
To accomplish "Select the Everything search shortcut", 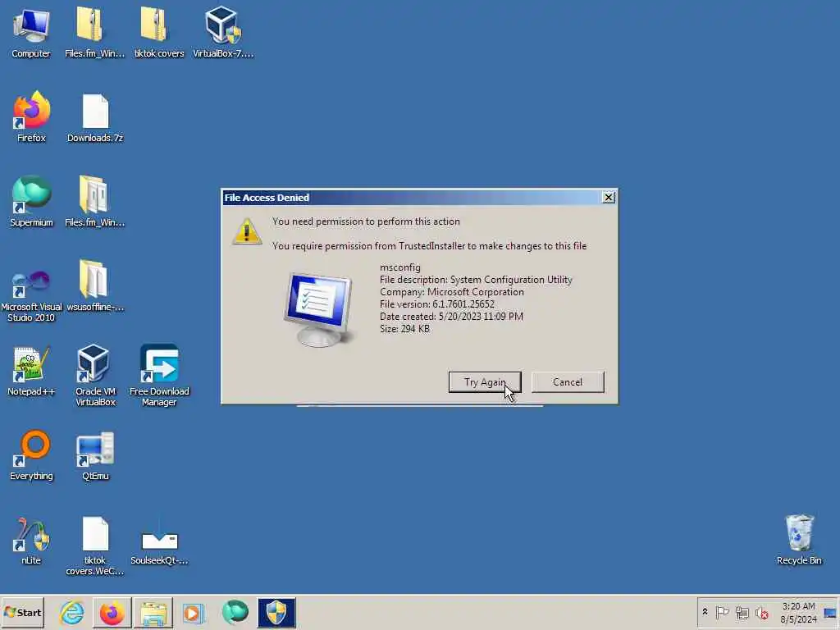I will pyautogui.click(x=31, y=455).
